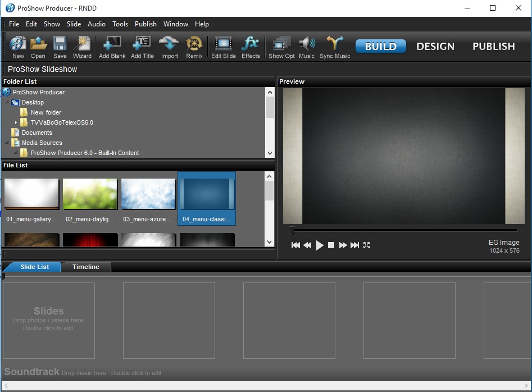Image resolution: width=532 pixels, height=392 pixels.
Task: Switch to BUILD workspace
Action: [381, 46]
